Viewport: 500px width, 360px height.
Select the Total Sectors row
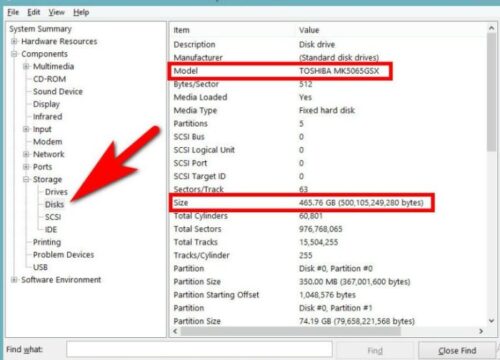(328, 229)
